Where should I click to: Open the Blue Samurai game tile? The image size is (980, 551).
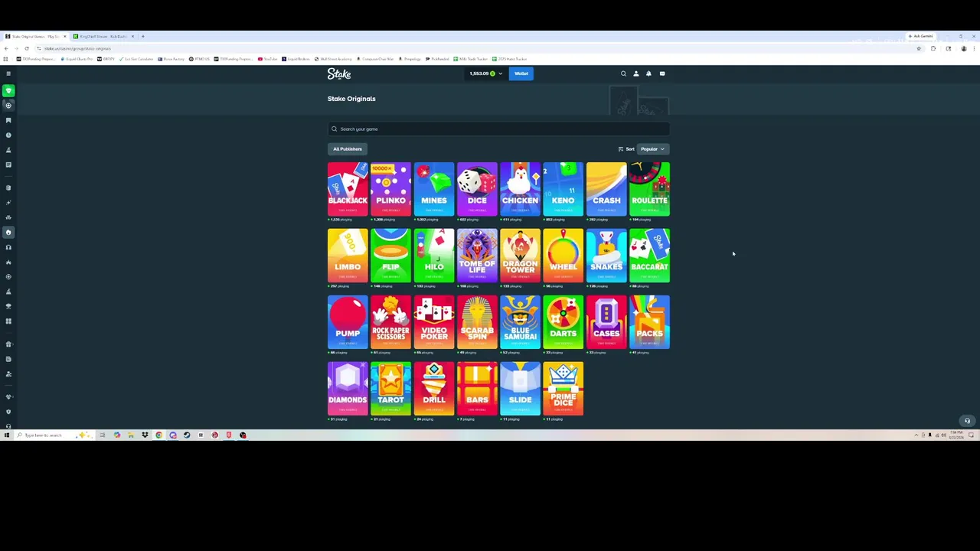point(520,321)
